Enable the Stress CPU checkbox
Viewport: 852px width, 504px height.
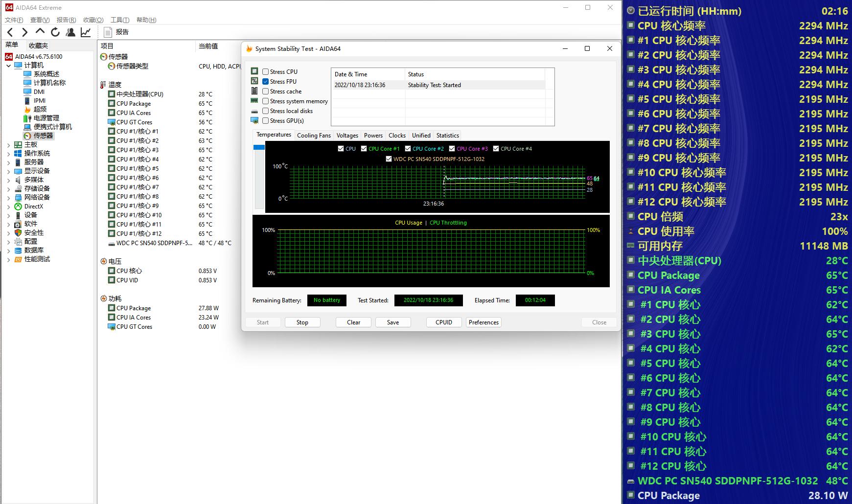(x=265, y=72)
